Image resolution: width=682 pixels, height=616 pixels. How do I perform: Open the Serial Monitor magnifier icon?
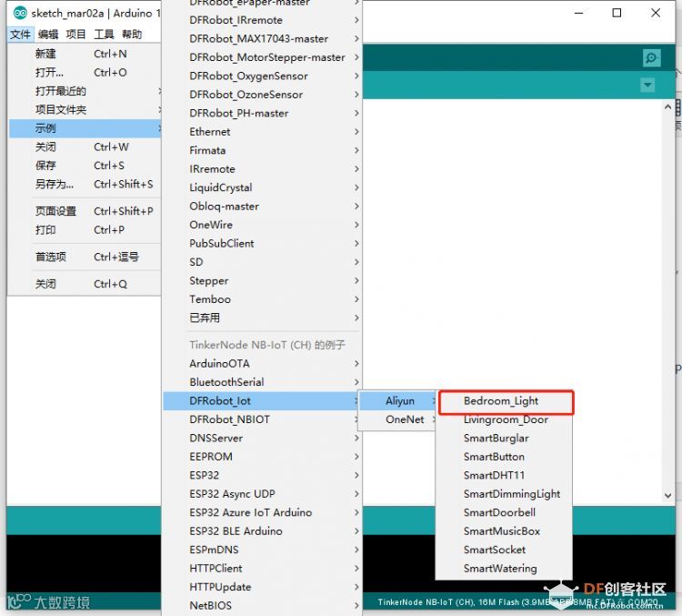(x=651, y=58)
